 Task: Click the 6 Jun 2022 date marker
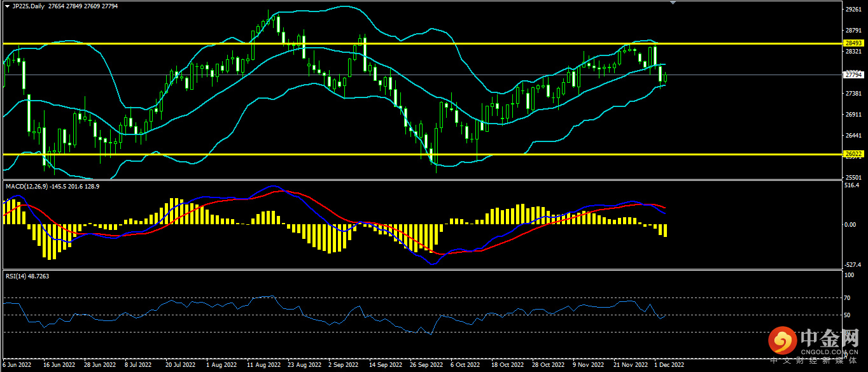pos(17,365)
